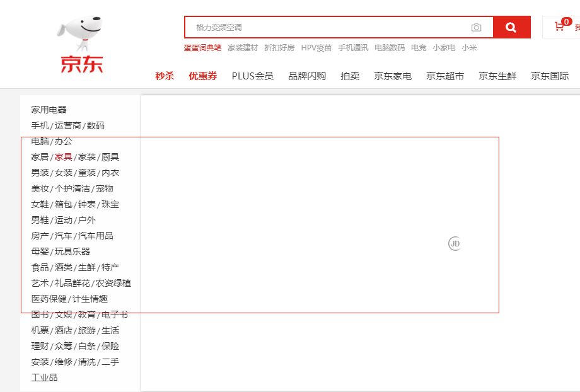
Task: Select the 白条 category link
Action: [x=87, y=346]
